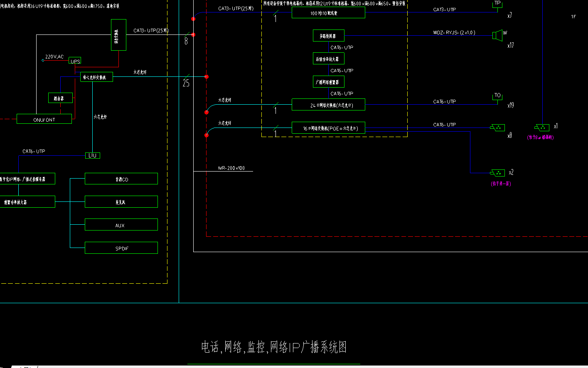Select the ONU/ONT box
The width and height of the screenshot is (588, 368).
44,119
